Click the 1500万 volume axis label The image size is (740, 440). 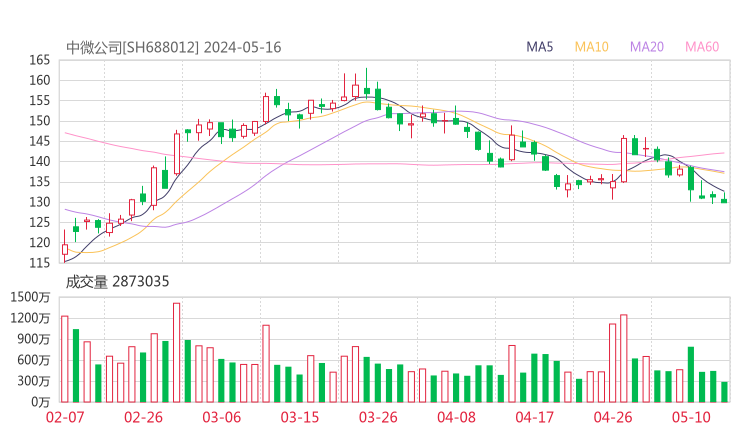click(30, 297)
